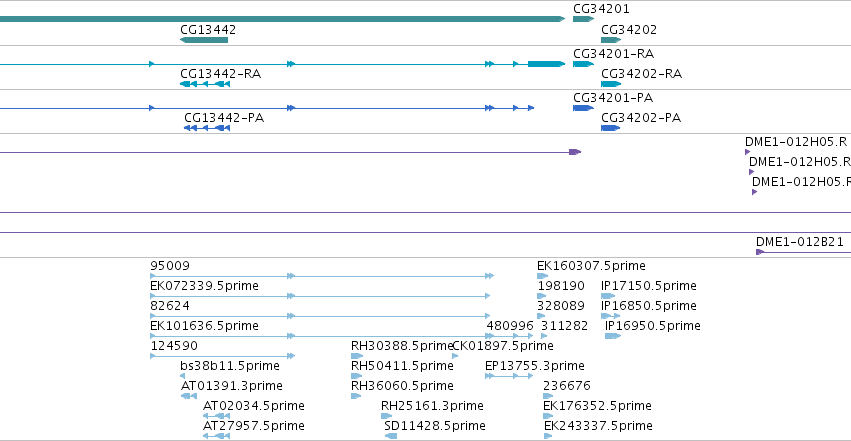Select the CG13442-RA transcript
This screenshot has width=851, height=441.
point(205,84)
